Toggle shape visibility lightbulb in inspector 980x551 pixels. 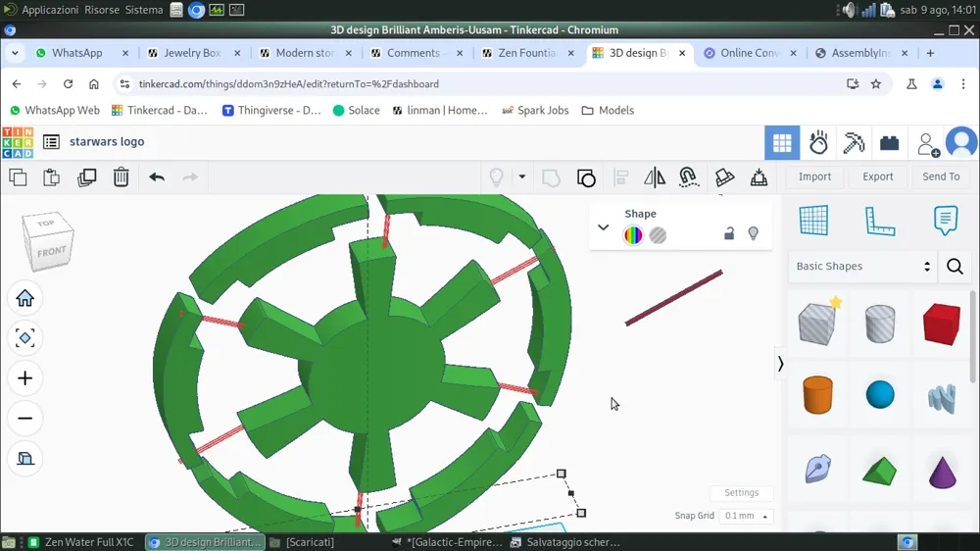coord(753,233)
